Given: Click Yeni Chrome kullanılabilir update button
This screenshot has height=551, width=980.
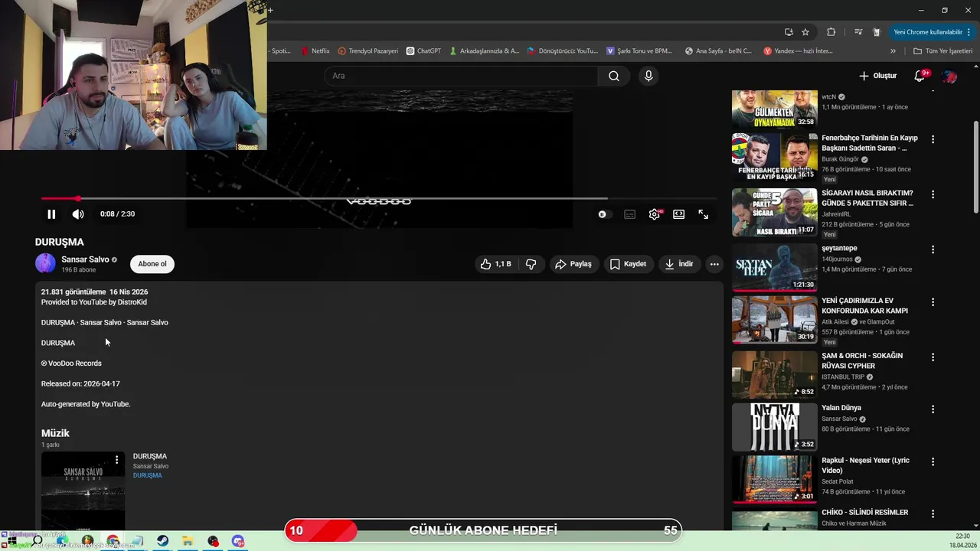Looking at the screenshot, I should pyautogui.click(x=932, y=32).
